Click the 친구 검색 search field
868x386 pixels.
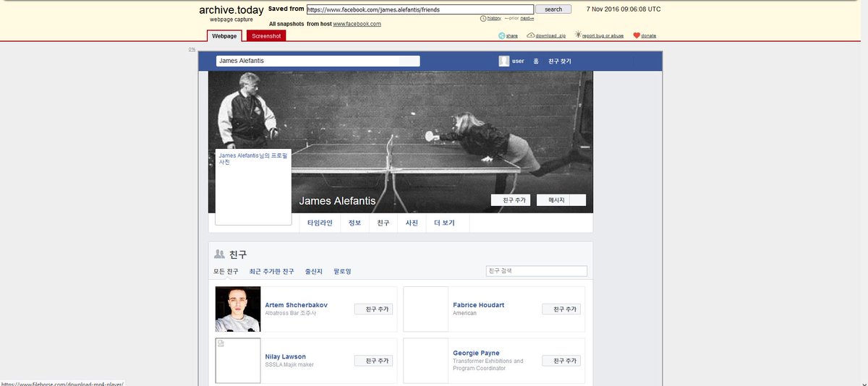point(536,271)
